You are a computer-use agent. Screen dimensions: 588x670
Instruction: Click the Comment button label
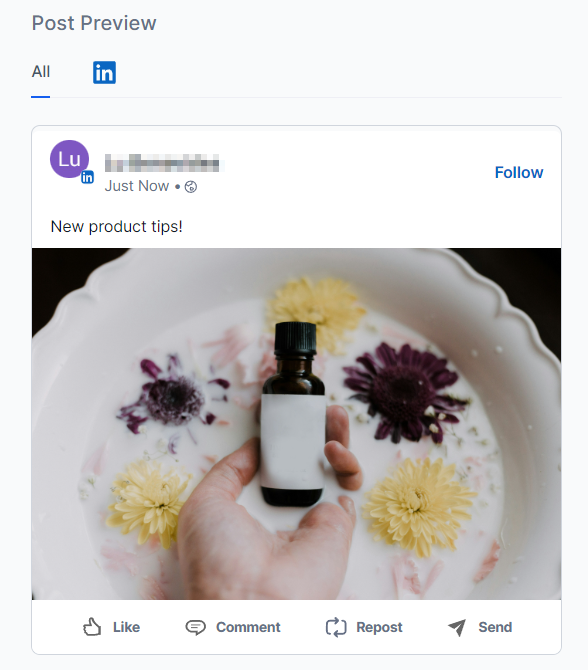click(248, 627)
